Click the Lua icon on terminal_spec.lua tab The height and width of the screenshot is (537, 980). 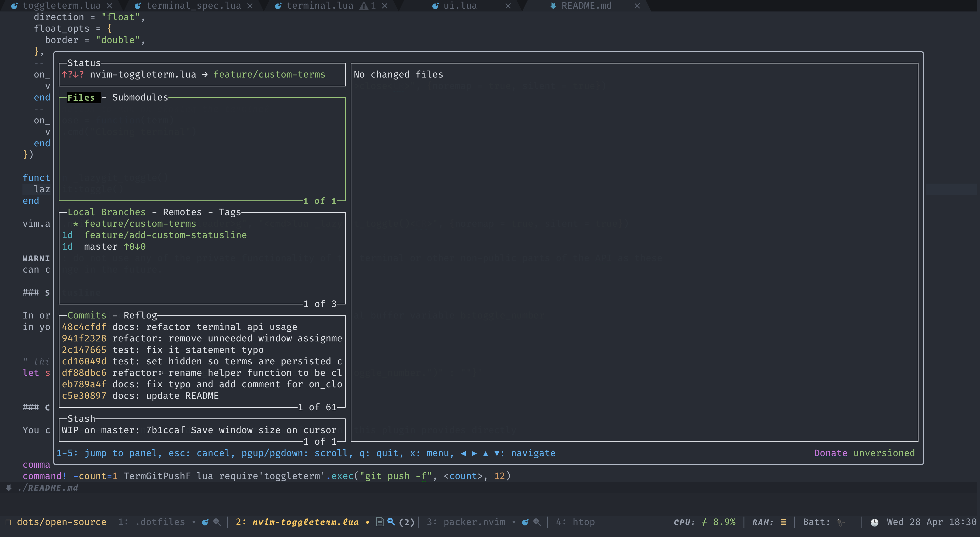point(138,6)
